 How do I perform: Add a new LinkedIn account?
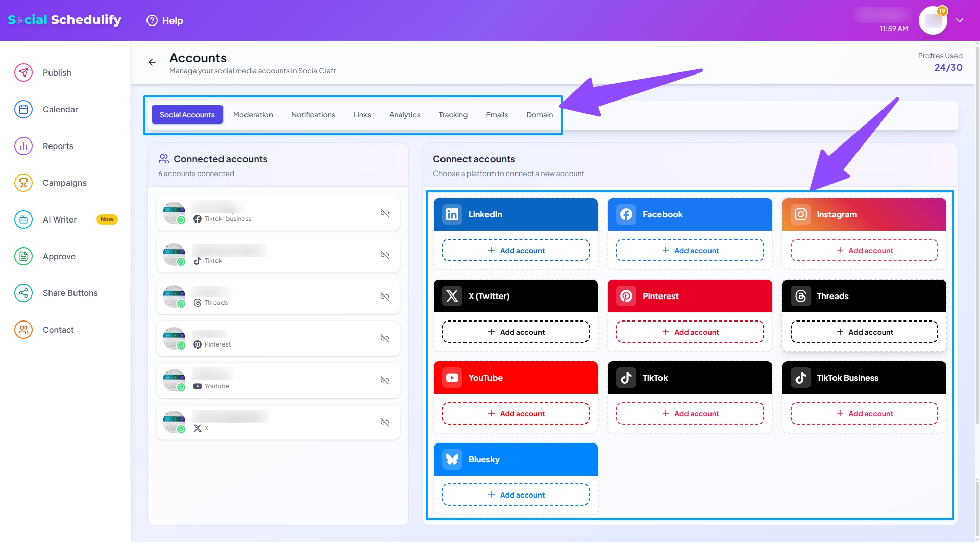pos(516,250)
